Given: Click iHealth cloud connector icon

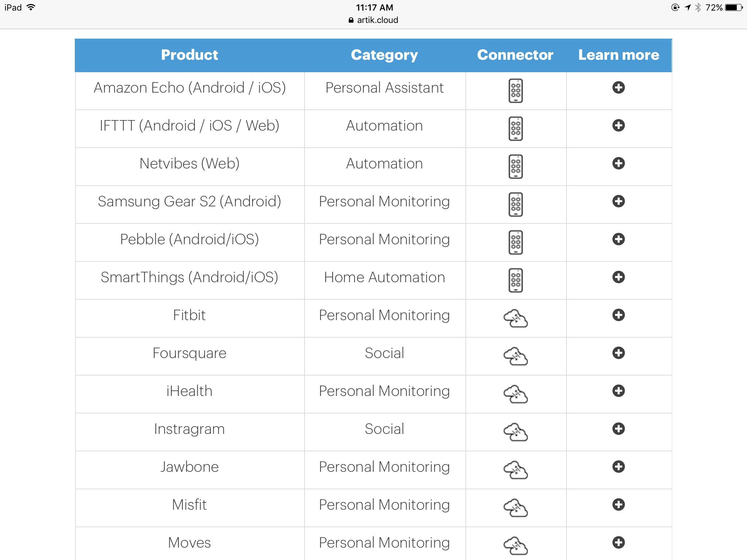Looking at the screenshot, I should [515, 394].
